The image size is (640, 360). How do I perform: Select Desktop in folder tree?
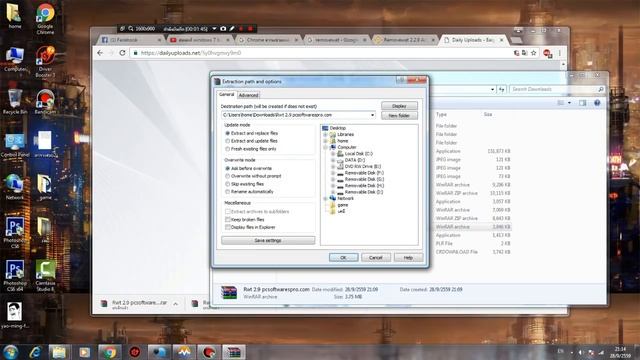tap(338, 128)
